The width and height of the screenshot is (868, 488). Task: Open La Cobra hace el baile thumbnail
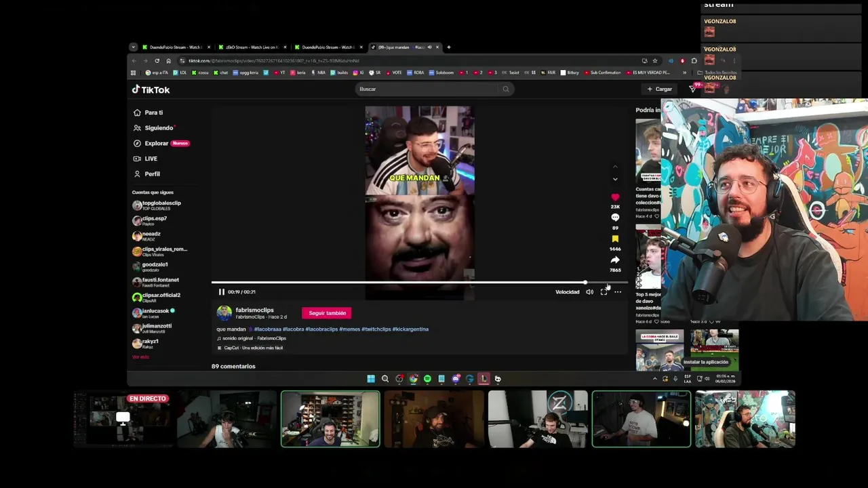pyautogui.click(x=660, y=350)
